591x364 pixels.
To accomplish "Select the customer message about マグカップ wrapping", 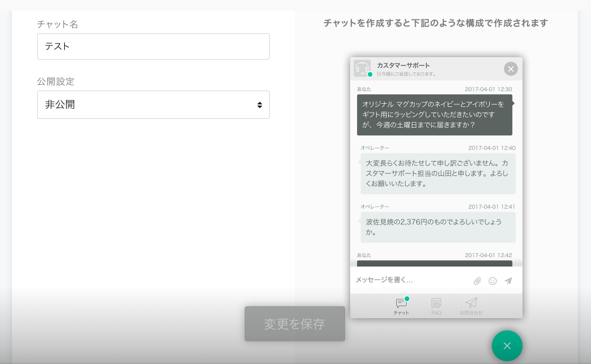I will (434, 114).
